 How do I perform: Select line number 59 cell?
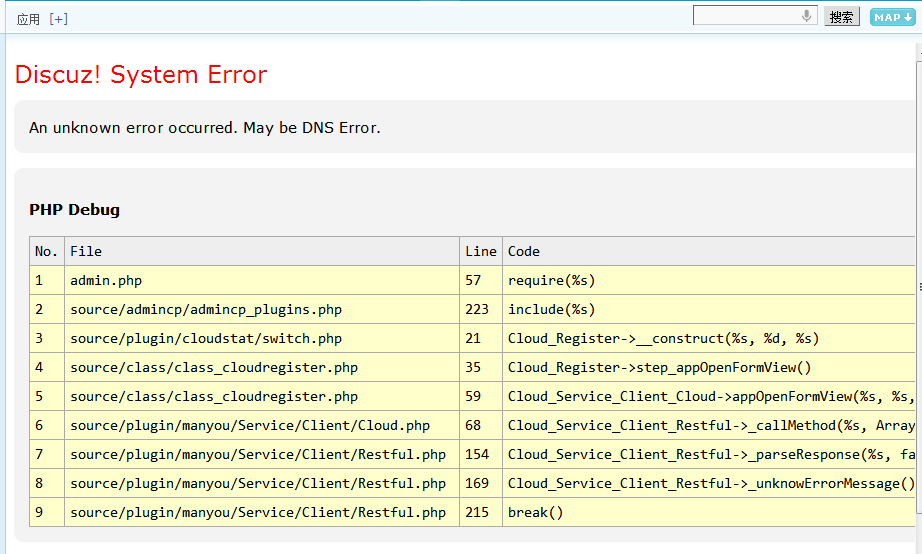481,396
